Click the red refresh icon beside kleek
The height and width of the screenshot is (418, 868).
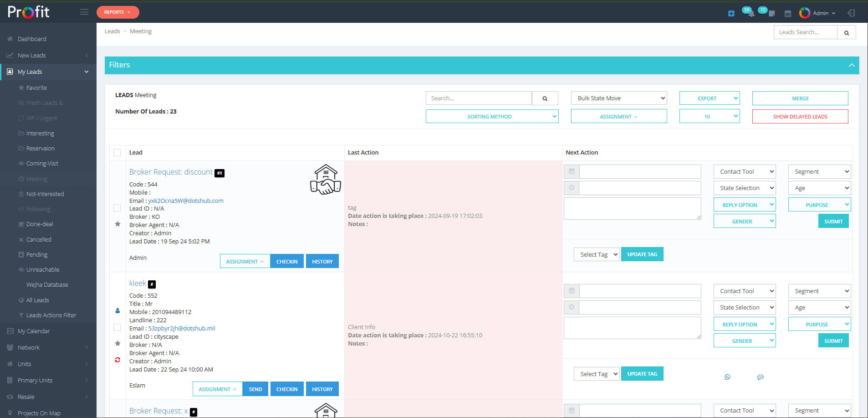tap(117, 360)
